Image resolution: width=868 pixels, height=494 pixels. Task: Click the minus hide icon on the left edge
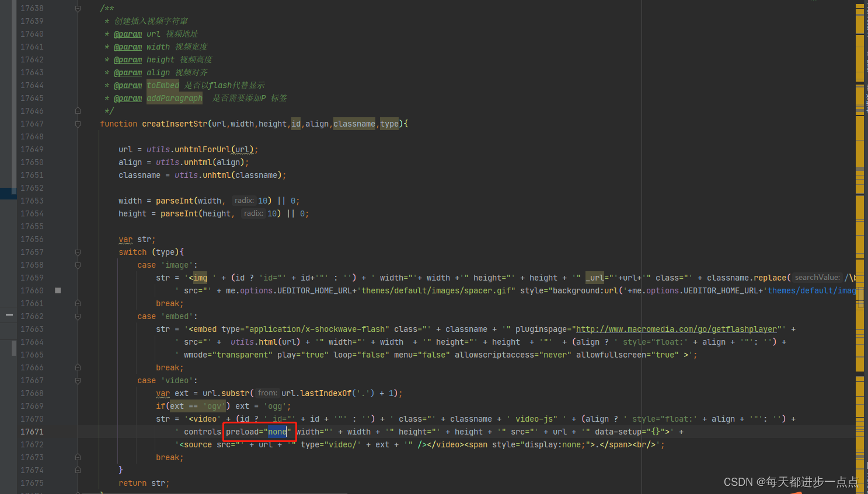(9, 315)
